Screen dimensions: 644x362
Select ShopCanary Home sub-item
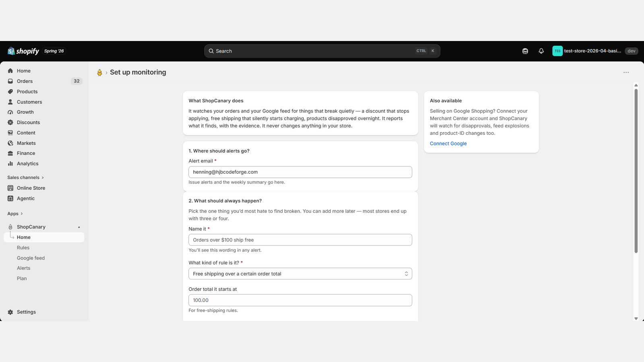[44, 237]
